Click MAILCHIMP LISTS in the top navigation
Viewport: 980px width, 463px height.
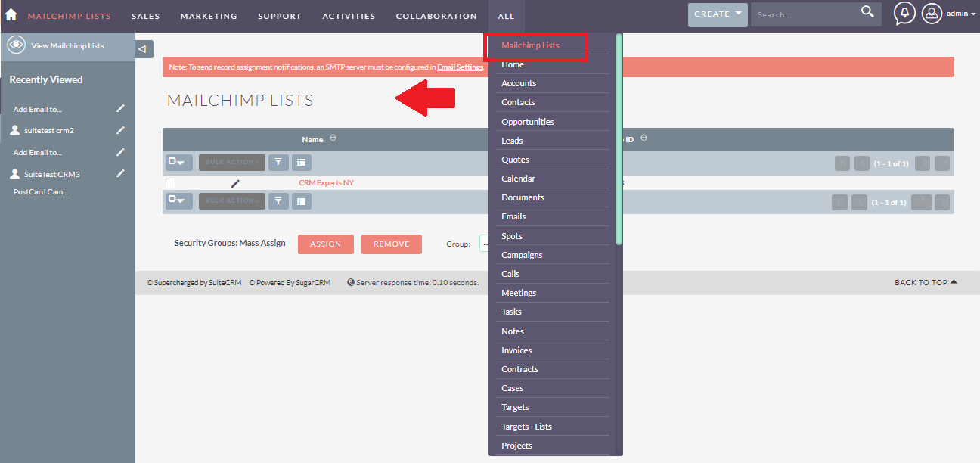(x=70, y=16)
